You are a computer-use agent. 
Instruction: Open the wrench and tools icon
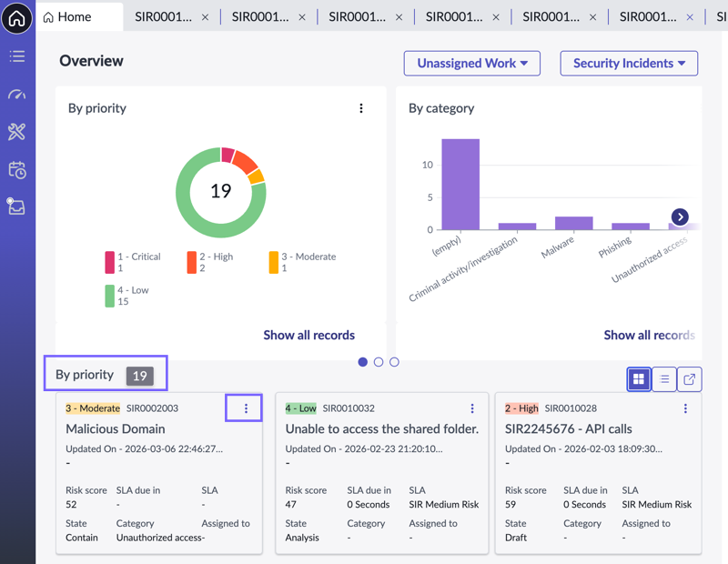17,132
